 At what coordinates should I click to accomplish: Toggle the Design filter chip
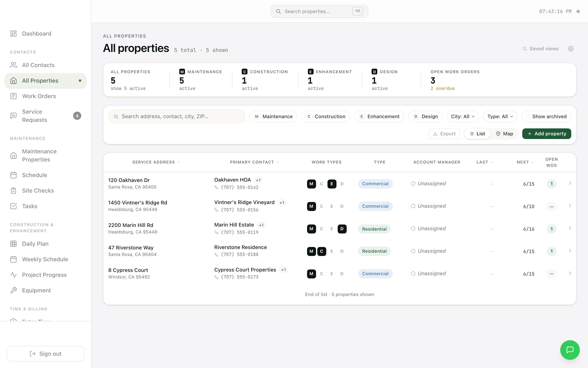coord(425,116)
